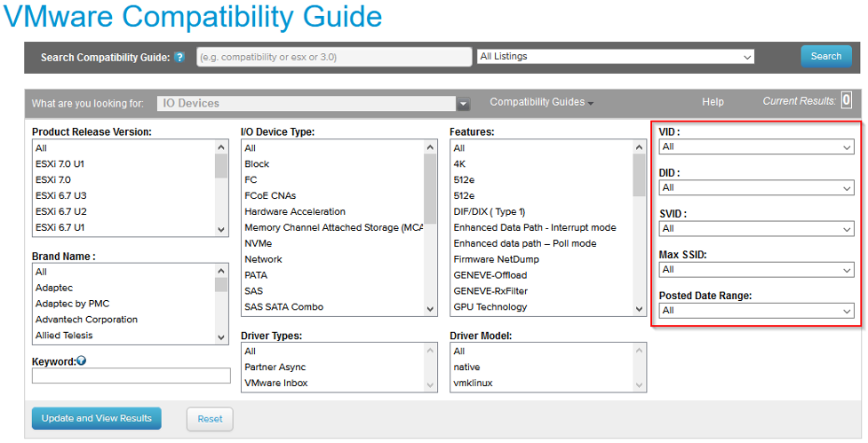Click down arrow of Features list scrollbar
Image resolution: width=868 pixels, height=443 pixels.
640,309
